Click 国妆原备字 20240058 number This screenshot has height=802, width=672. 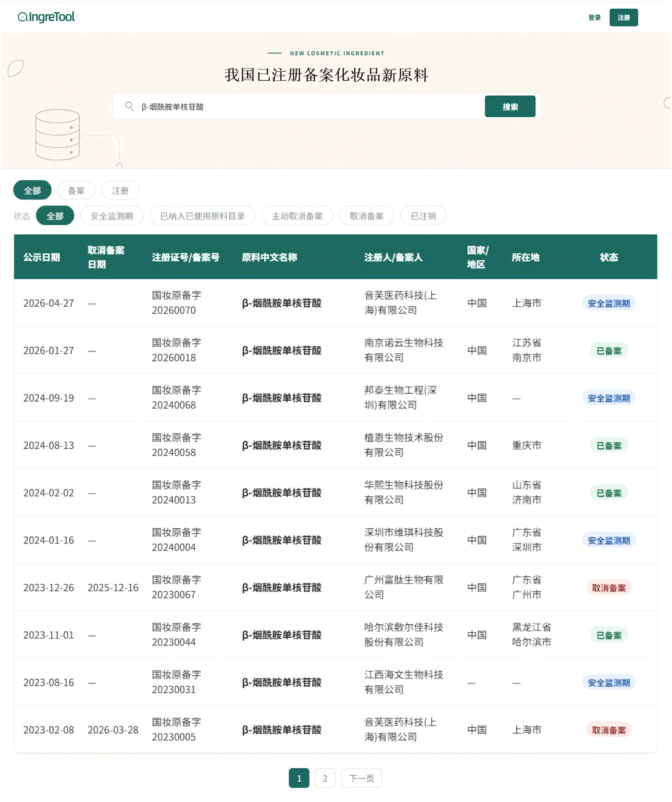[x=176, y=445]
